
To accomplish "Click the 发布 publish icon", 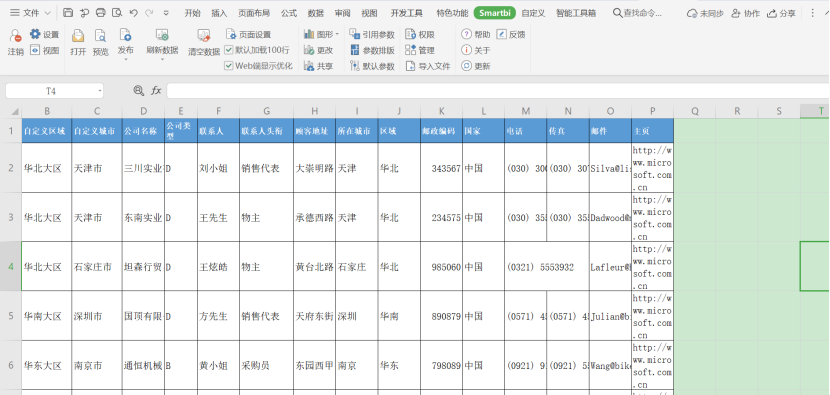I will coord(125,35).
